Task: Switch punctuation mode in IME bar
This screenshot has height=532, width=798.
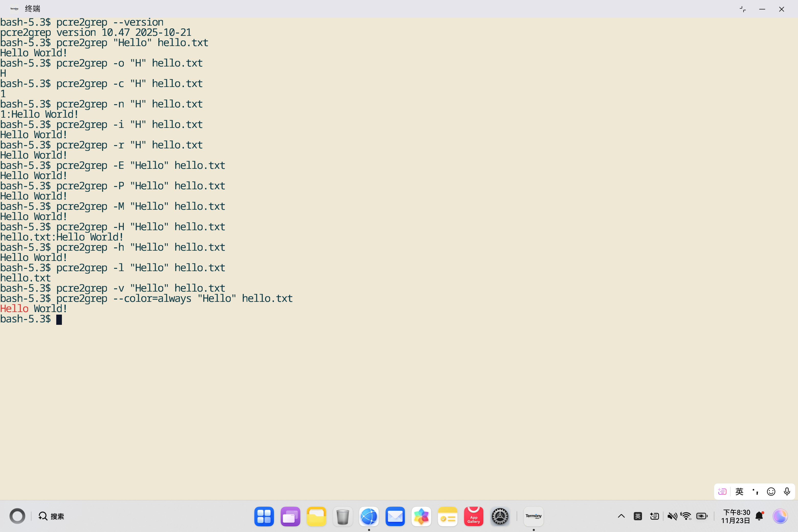Action: (x=755, y=491)
